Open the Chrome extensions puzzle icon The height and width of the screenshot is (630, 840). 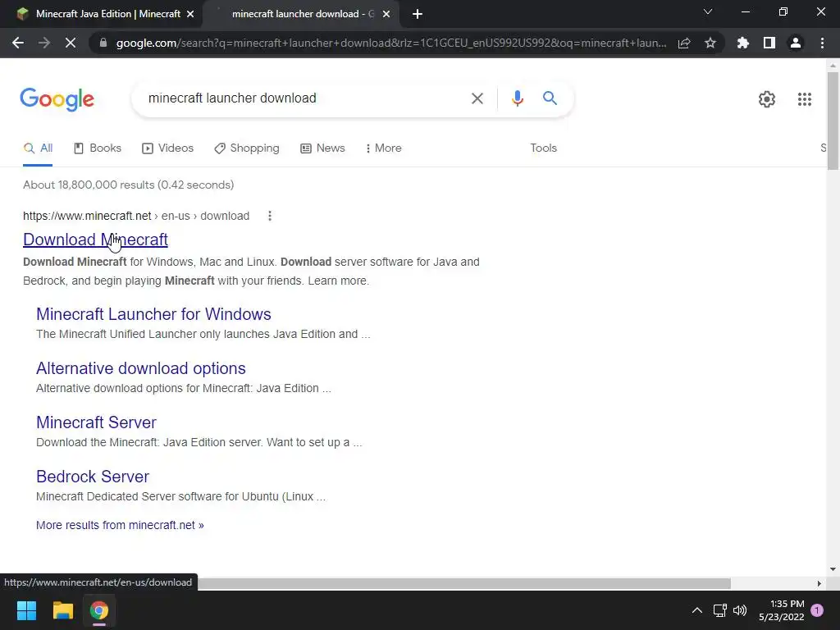pyautogui.click(x=743, y=43)
